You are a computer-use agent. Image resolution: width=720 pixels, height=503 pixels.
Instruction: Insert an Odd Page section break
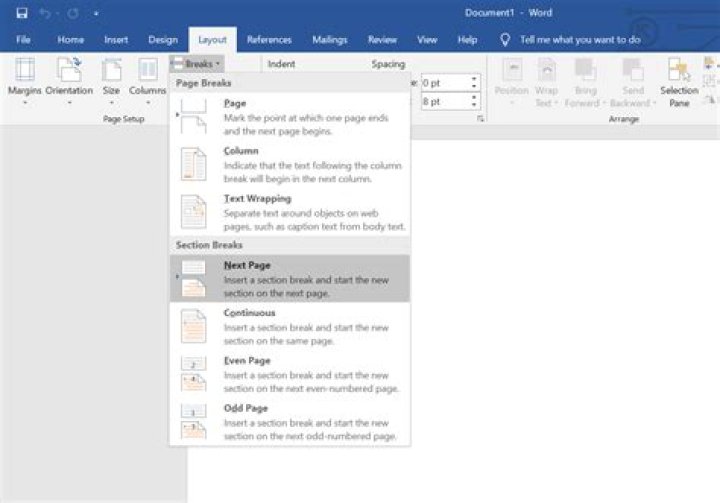tap(290, 422)
